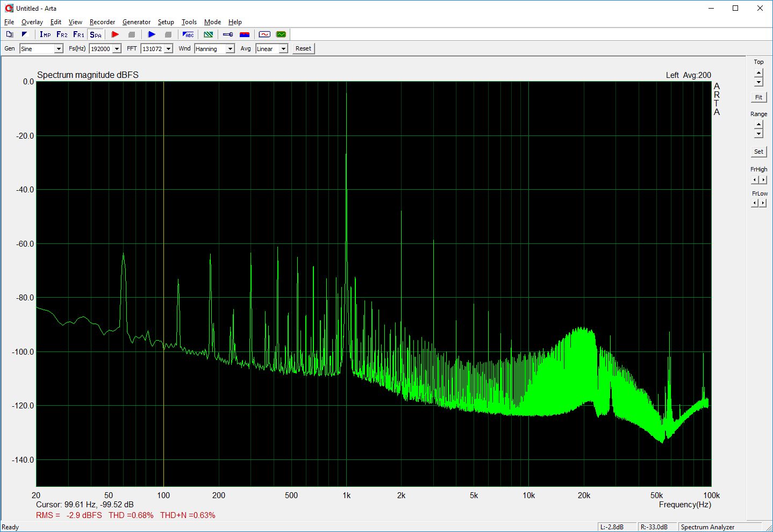The height and width of the screenshot is (532, 773).
Task: Click the RMS = -2.9 dBFS readout
Action: [x=69, y=515]
